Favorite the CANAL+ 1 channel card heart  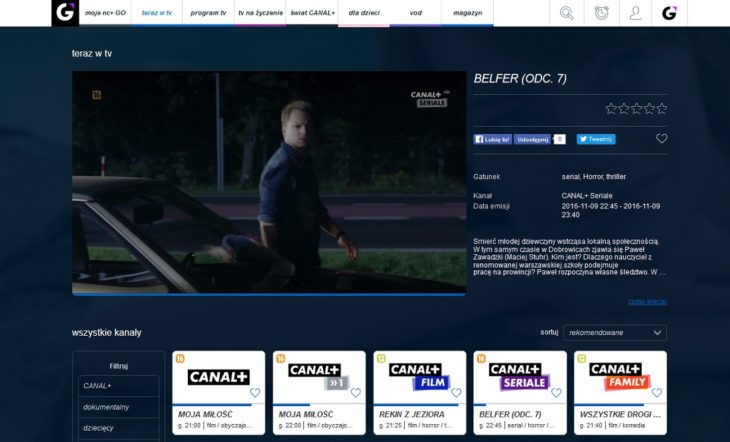[356, 393]
